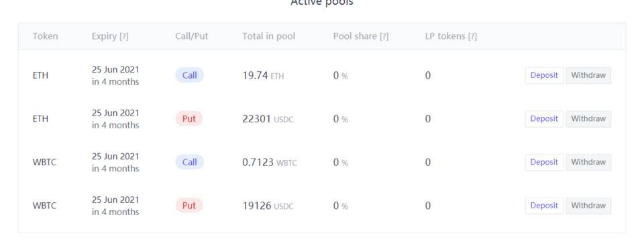Click the Token column header

pyautogui.click(x=45, y=36)
